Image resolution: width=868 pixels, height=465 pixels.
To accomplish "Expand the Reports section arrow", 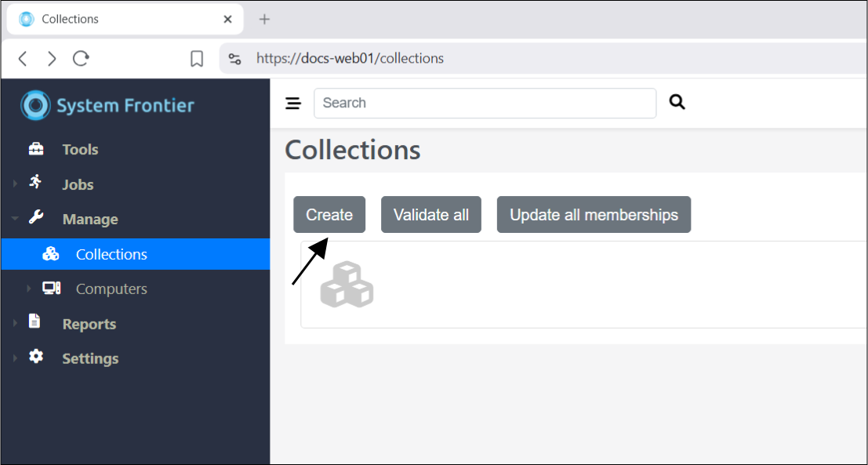I will (15, 324).
